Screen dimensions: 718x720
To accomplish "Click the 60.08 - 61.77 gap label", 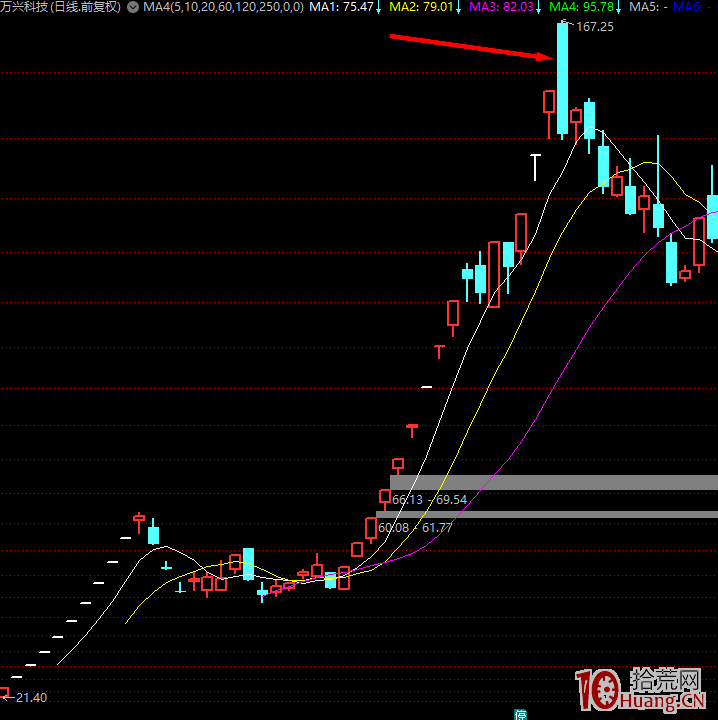I will 415,528.
